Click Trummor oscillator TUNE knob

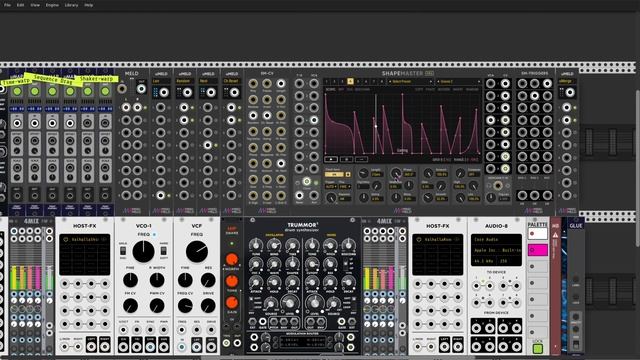click(256, 245)
